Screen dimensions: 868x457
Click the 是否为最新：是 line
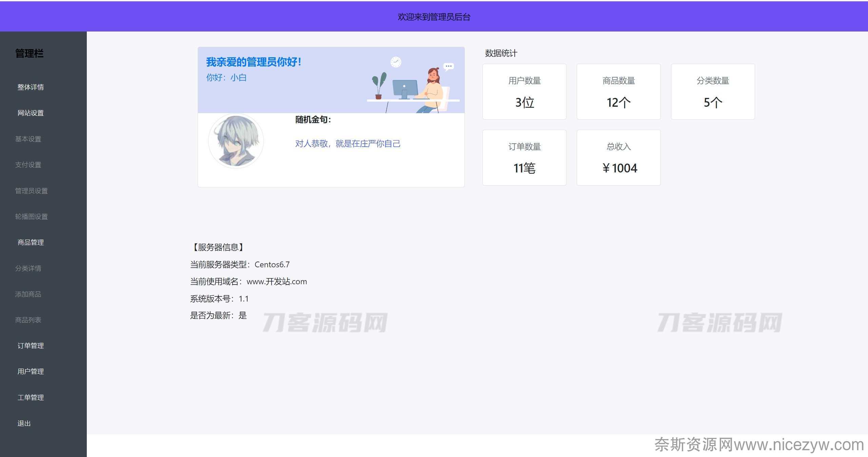click(x=218, y=315)
